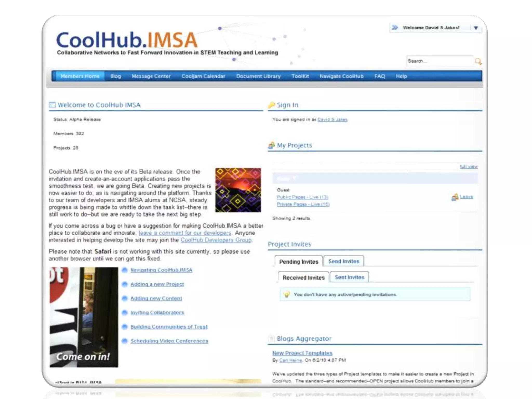This screenshot has width=532, height=399.
Task: Click the Welcome to CoolHub panel icon
Action: [x=52, y=105]
